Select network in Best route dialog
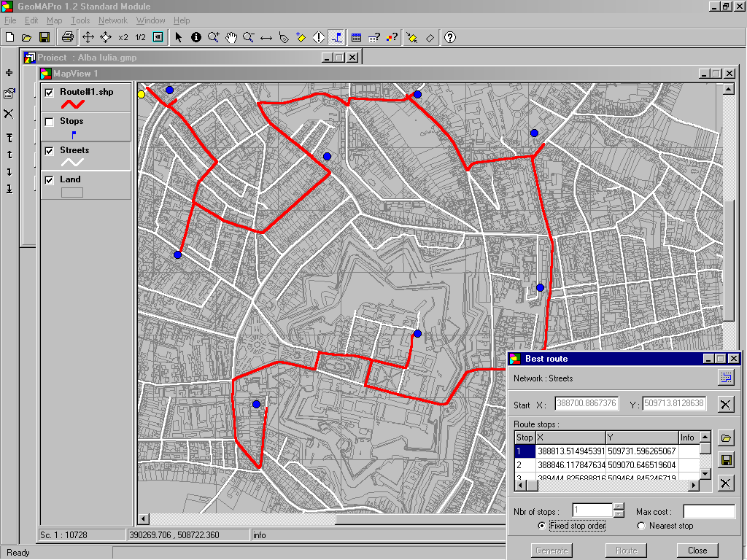 click(x=725, y=378)
